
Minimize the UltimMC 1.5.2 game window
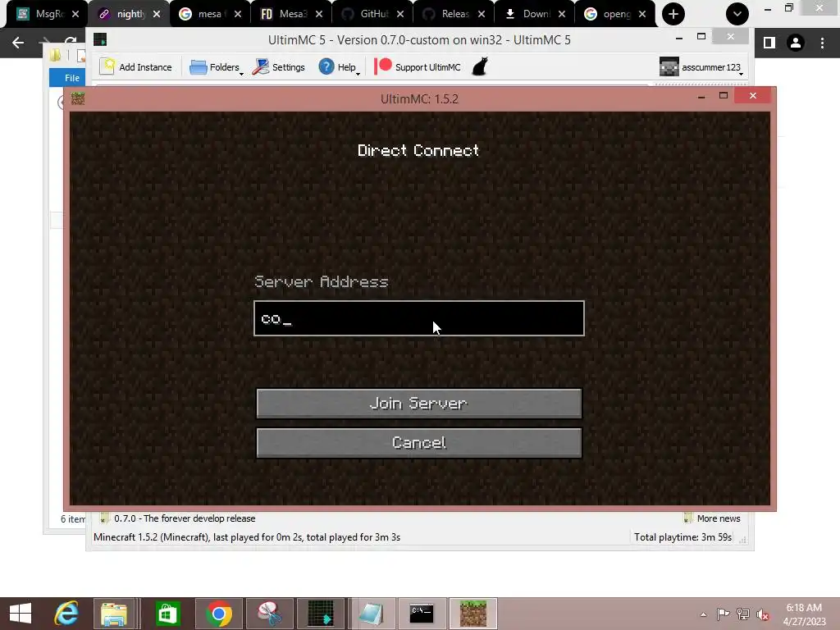click(x=701, y=96)
